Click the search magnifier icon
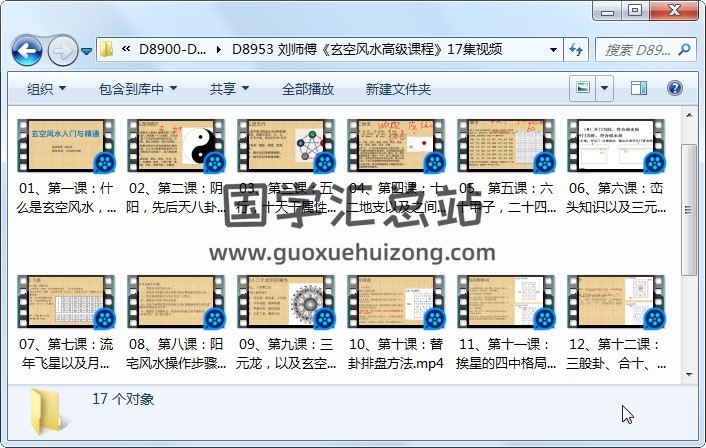 click(684, 50)
